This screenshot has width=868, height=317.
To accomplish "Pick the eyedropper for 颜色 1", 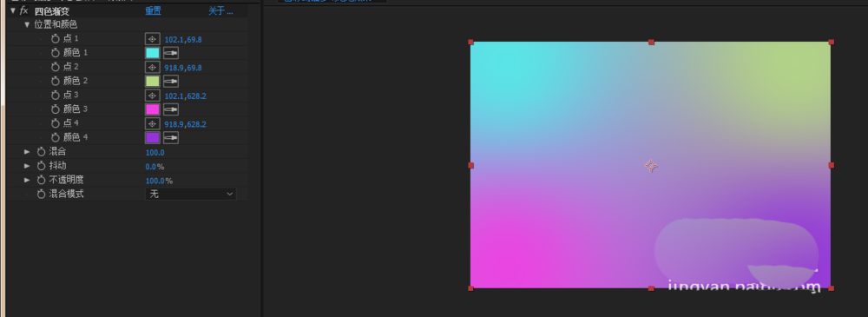I will [171, 53].
